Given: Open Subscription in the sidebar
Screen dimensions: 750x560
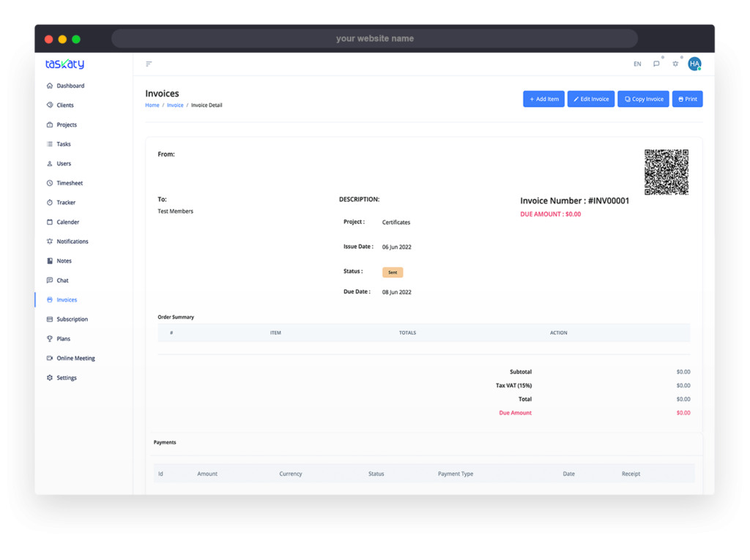Looking at the screenshot, I should click(72, 320).
